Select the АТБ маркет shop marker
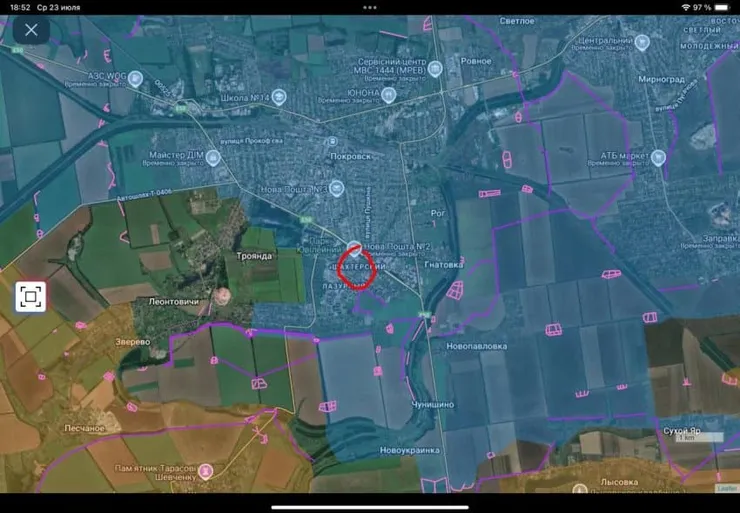 tap(658, 157)
